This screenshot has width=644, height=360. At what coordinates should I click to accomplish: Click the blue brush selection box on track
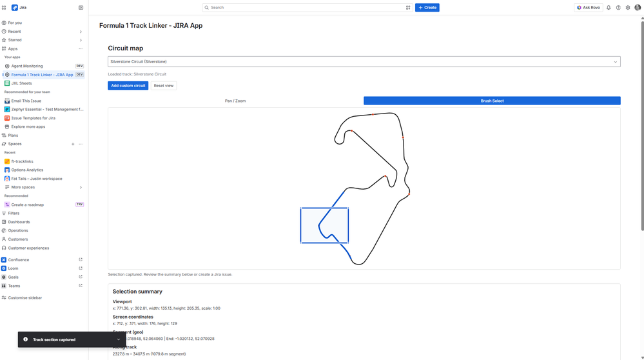pyautogui.click(x=324, y=225)
